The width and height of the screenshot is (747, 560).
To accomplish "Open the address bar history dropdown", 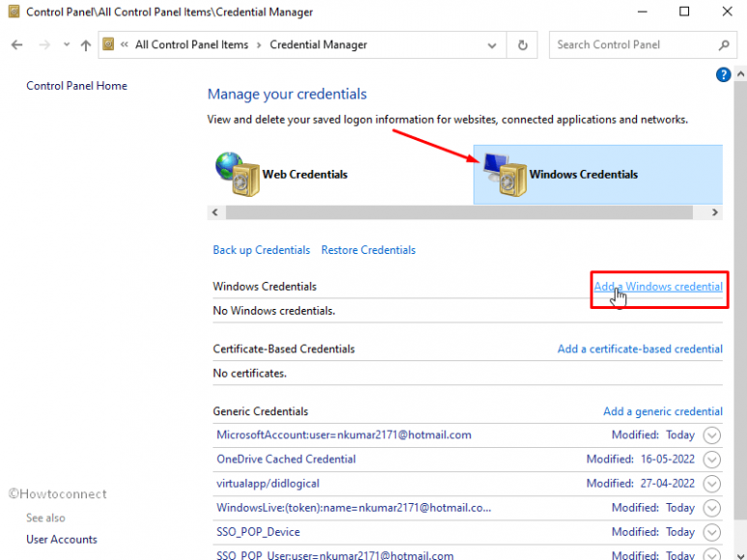I will click(x=493, y=45).
